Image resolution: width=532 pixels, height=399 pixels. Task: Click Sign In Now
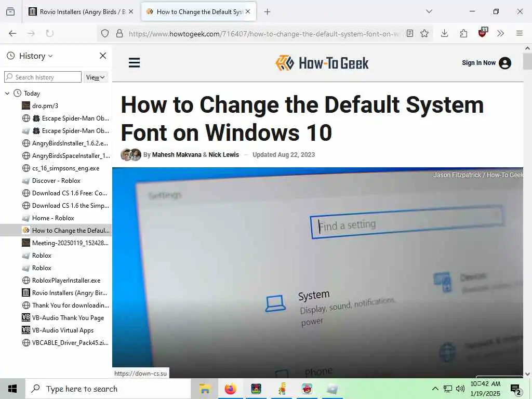478,63
